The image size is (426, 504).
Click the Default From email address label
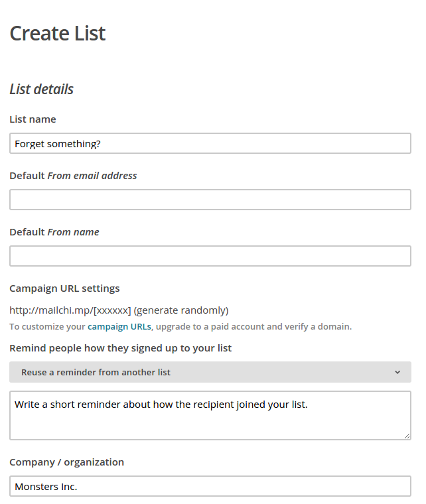coord(73,176)
